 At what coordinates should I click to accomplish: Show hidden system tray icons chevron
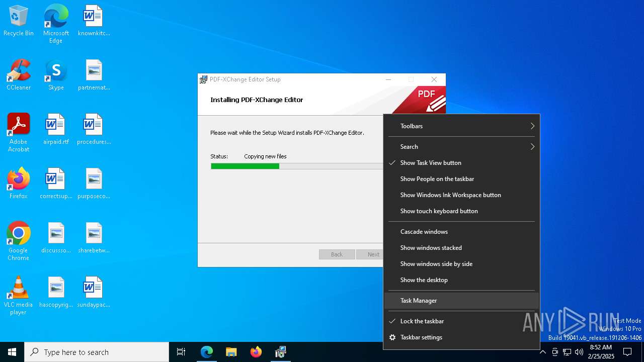(542, 352)
